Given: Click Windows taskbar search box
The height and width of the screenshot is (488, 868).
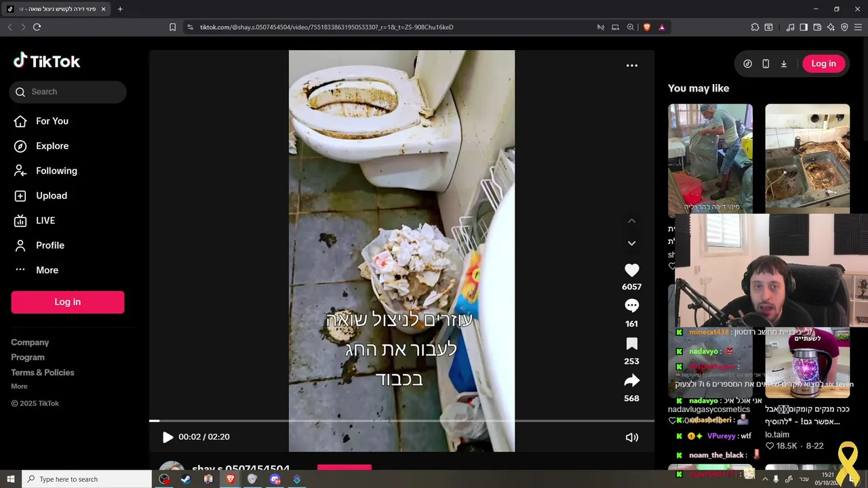Looking at the screenshot, I should point(86,479).
